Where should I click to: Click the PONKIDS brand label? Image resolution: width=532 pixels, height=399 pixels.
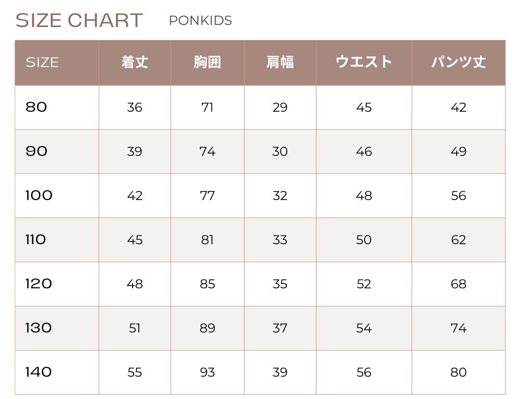point(201,21)
